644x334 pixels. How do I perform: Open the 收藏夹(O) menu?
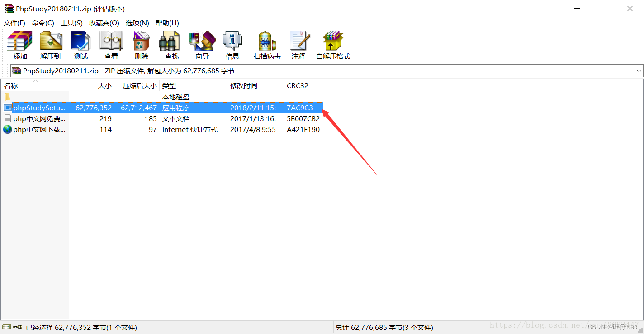[104, 23]
